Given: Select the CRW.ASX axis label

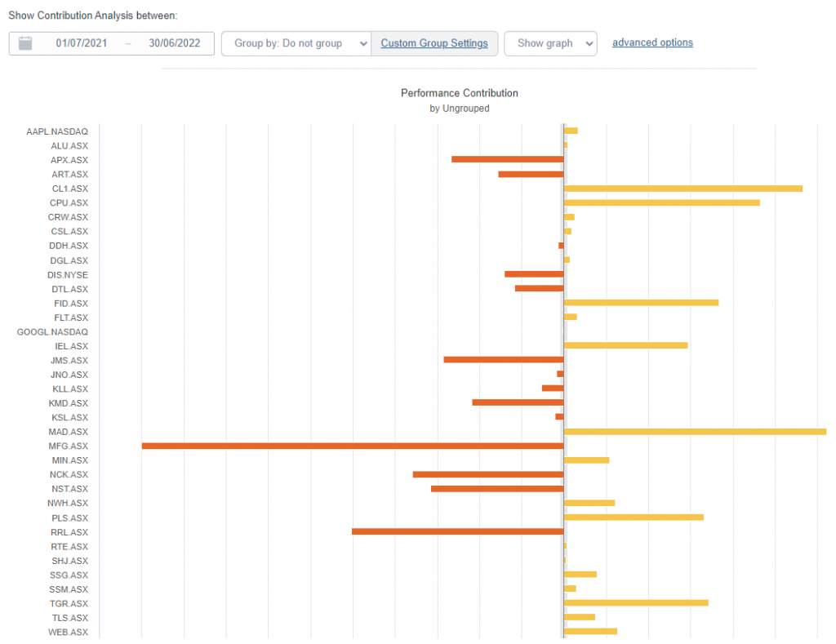Looking at the screenshot, I should (68, 217).
